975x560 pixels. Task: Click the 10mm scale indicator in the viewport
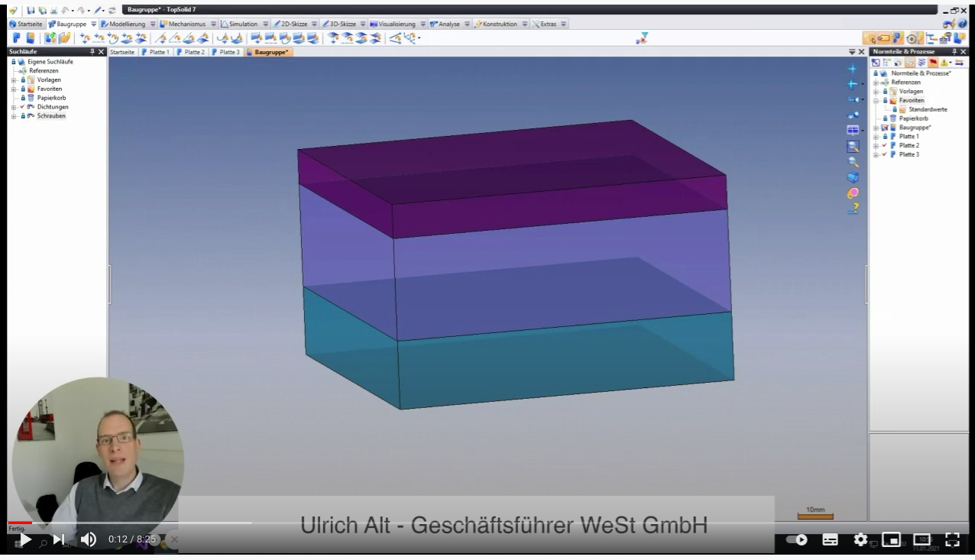point(815,512)
